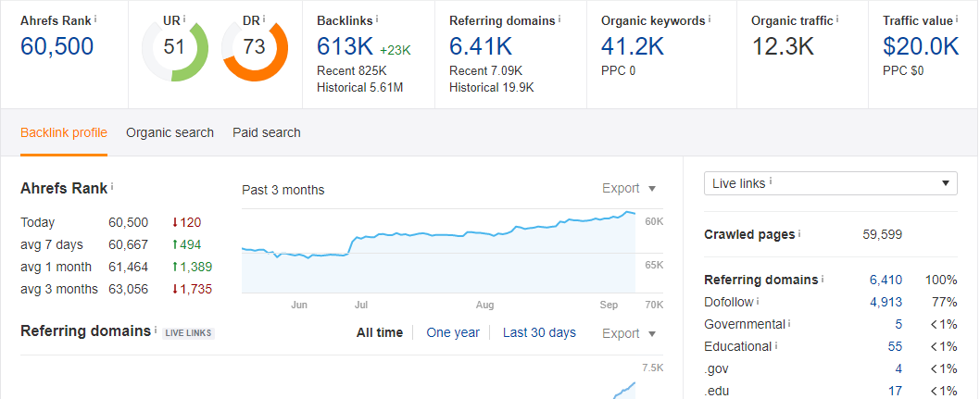980x399 pixels.
Task: Click info icon beside Organic keywords
Action: coord(710,19)
